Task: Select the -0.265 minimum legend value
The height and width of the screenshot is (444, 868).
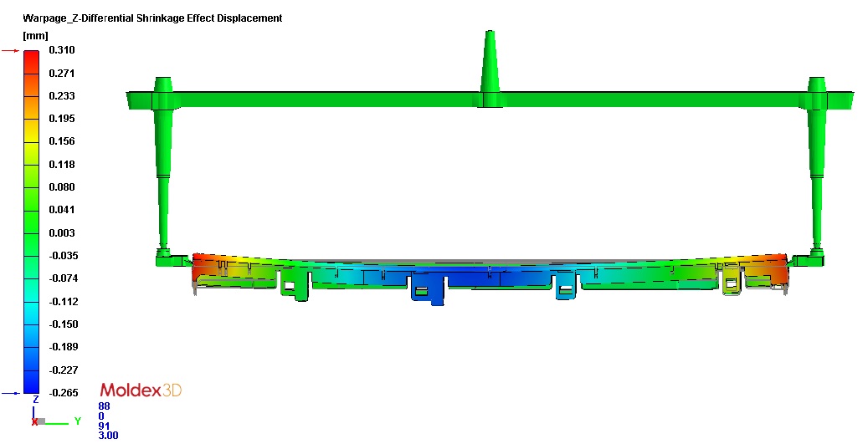Action: (x=63, y=393)
